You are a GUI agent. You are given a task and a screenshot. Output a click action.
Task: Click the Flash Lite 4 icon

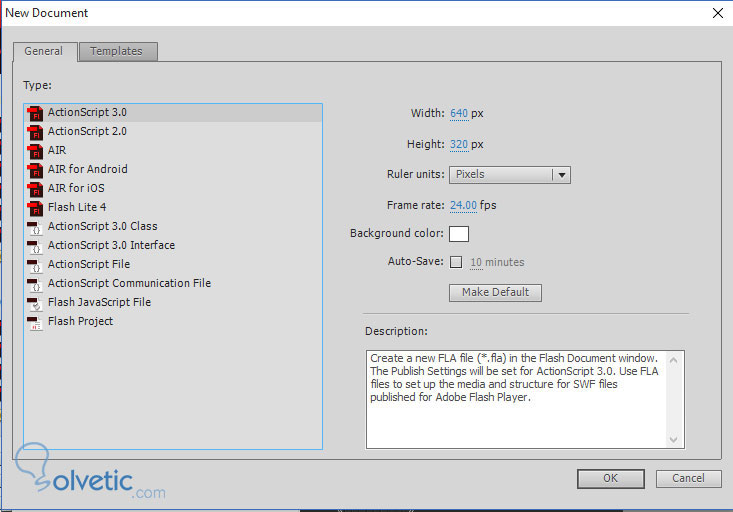pyautogui.click(x=35, y=208)
